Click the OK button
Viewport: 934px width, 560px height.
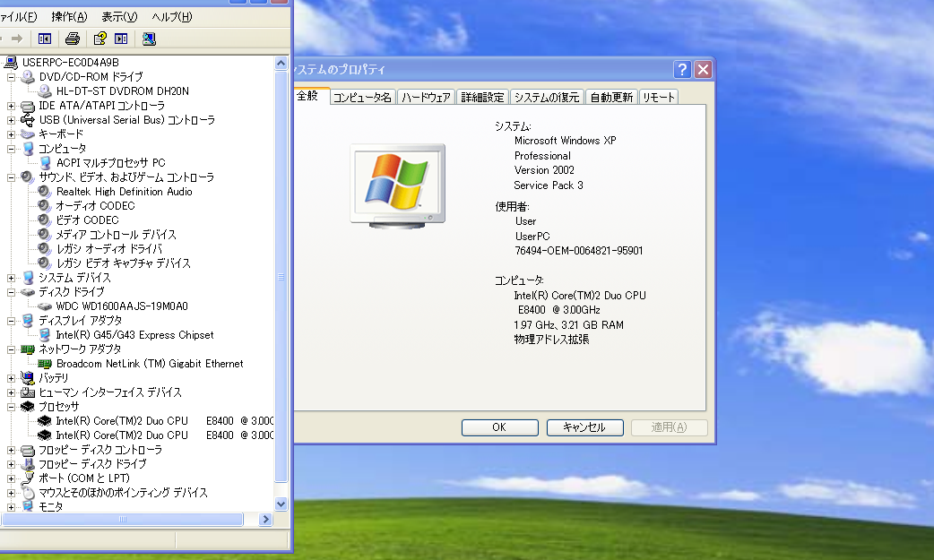coord(499,427)
